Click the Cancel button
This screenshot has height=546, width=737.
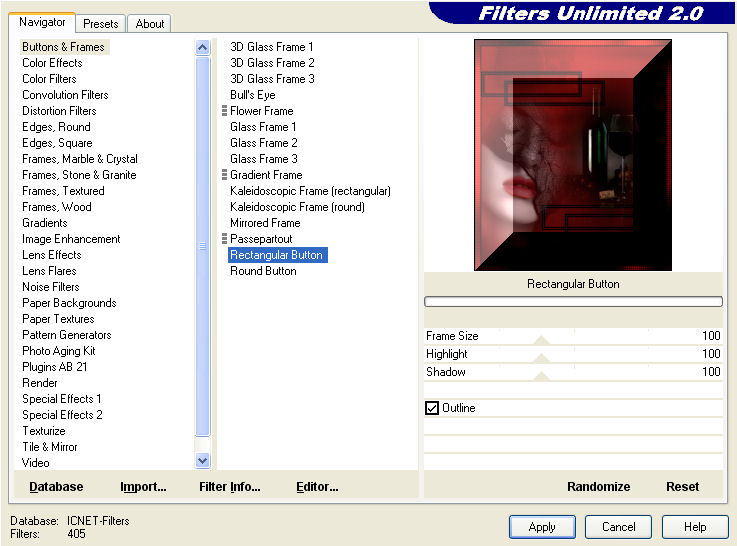tap(618, 526)
